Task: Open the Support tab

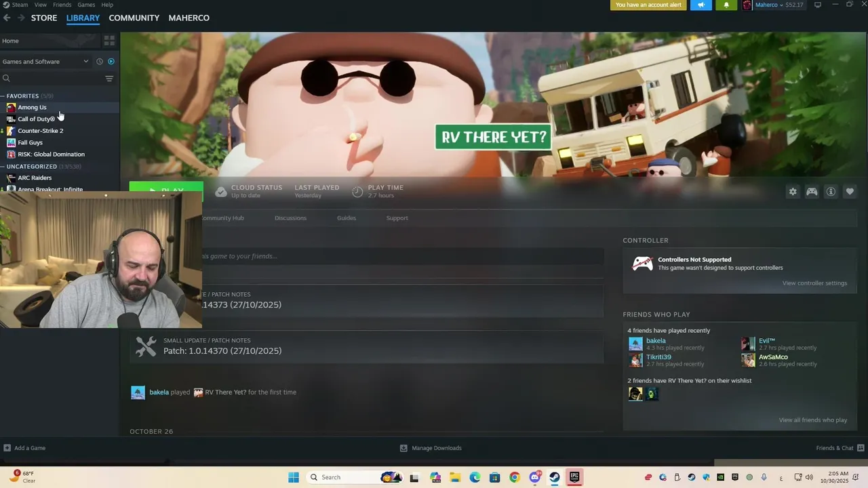Action: pos(397,218)
